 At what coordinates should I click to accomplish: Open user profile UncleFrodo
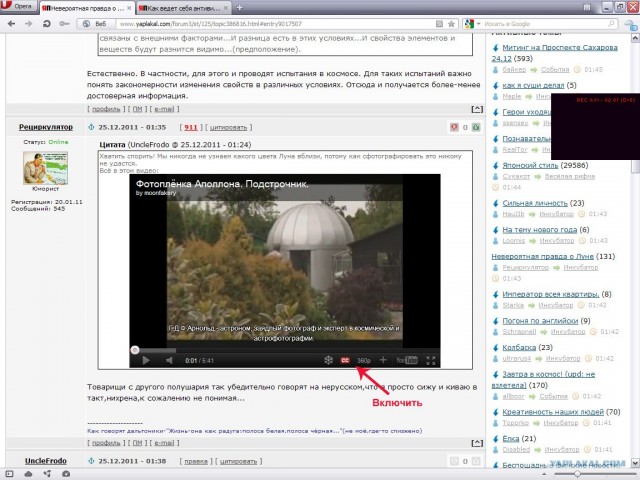(x=46, y=461)
